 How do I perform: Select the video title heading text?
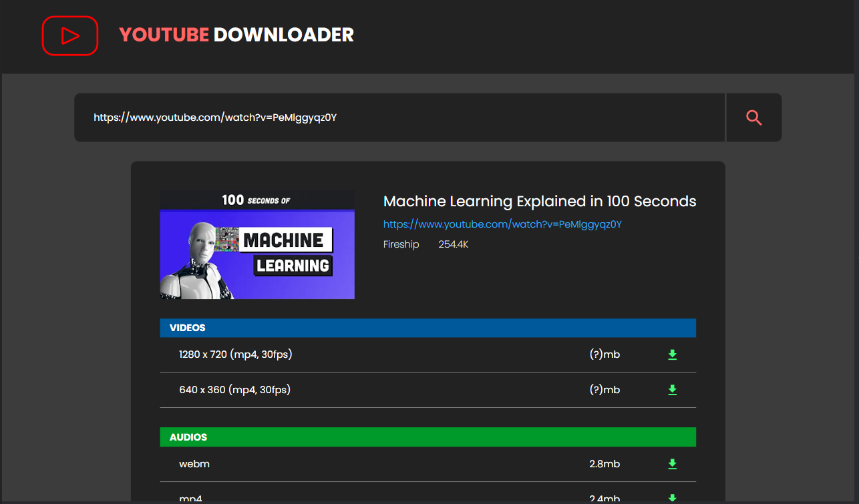[540, 202]
